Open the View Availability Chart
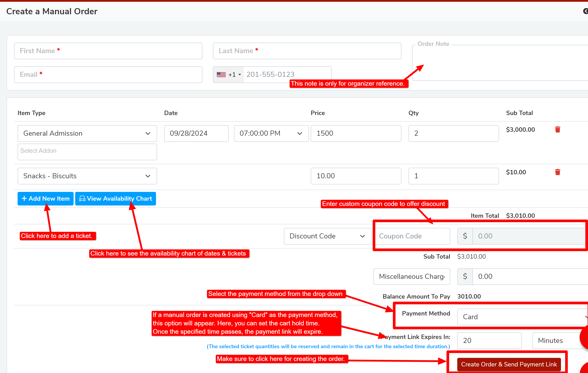Screen dimensions: 588x373 pos(116,199)
